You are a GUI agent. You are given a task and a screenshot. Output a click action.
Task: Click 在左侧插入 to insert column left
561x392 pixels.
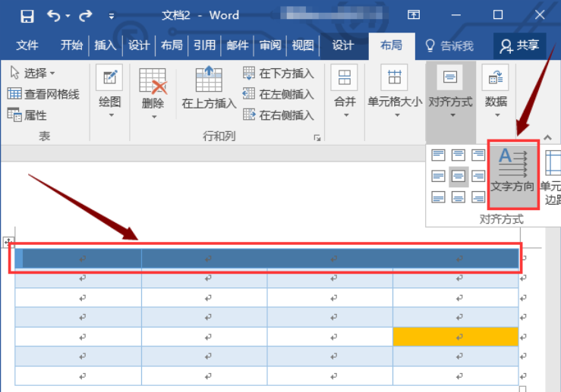pos(279,94)
